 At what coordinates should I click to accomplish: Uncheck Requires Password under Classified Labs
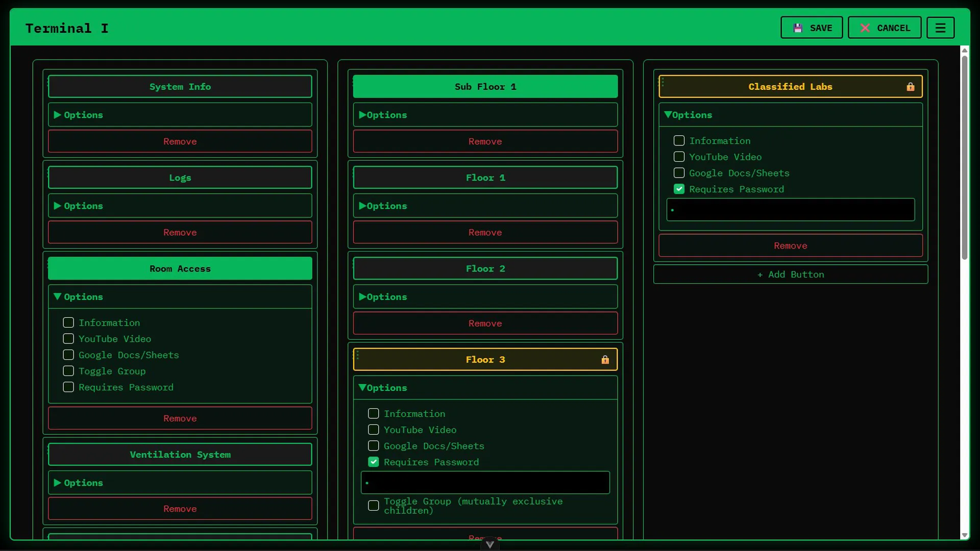pyautogui.click(x=679, y=189)
